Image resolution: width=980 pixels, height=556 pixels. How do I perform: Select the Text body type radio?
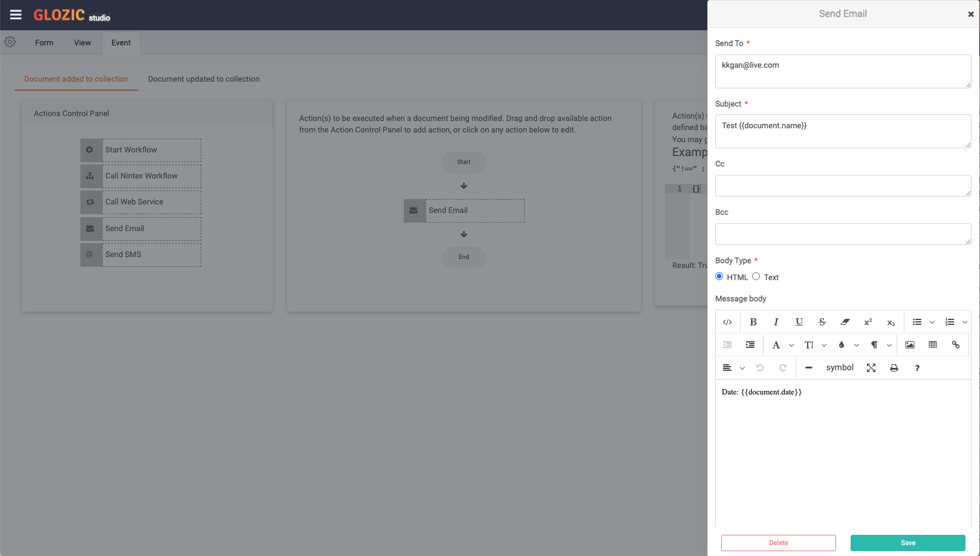[756, 276]
